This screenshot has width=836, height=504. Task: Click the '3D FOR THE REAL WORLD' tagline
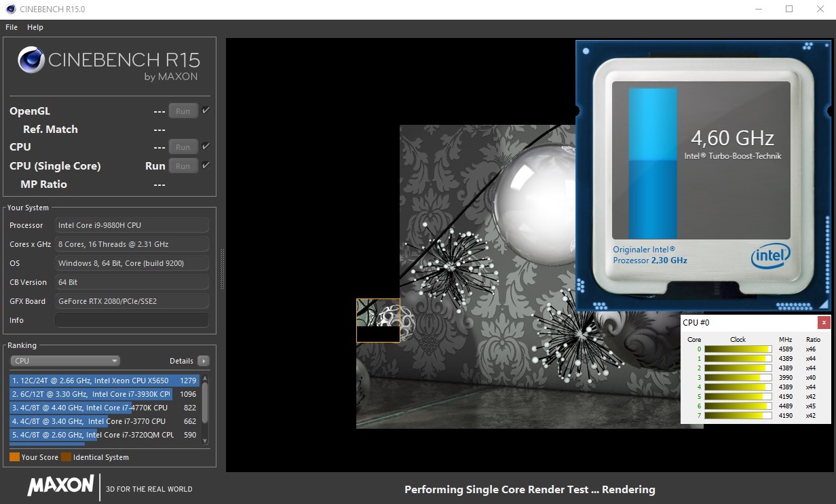pyautogui.click(x=149, y=489)
